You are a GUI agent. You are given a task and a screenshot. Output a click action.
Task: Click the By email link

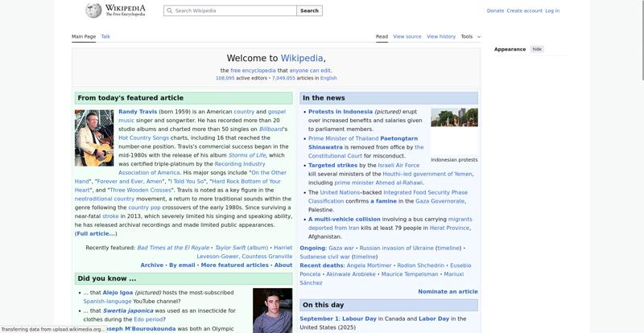(182, 265)
